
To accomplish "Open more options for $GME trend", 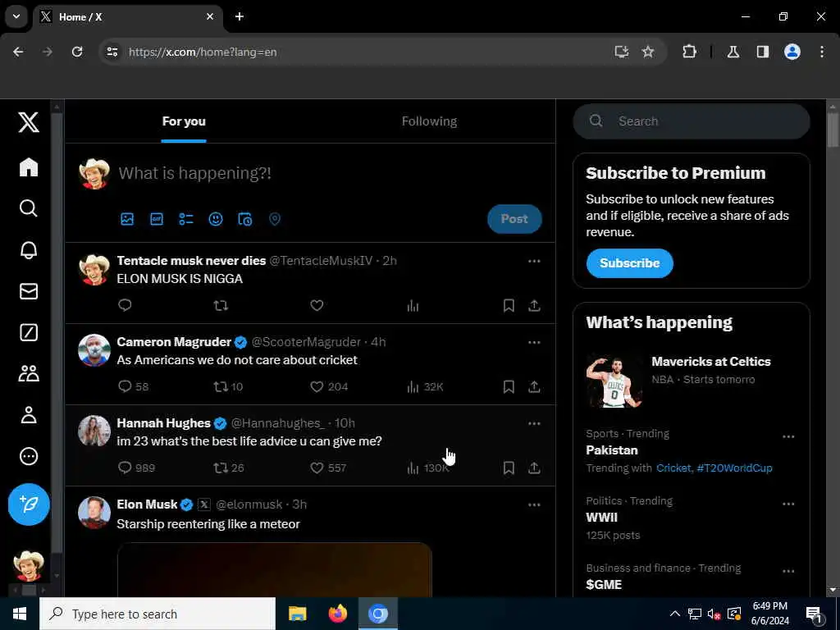I will [x=788, y=572].
